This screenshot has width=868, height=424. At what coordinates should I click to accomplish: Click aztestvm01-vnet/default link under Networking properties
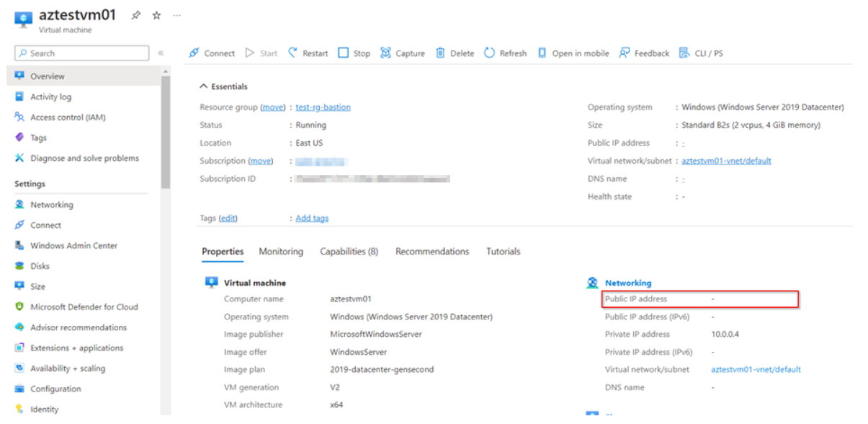tap(756, 370)
